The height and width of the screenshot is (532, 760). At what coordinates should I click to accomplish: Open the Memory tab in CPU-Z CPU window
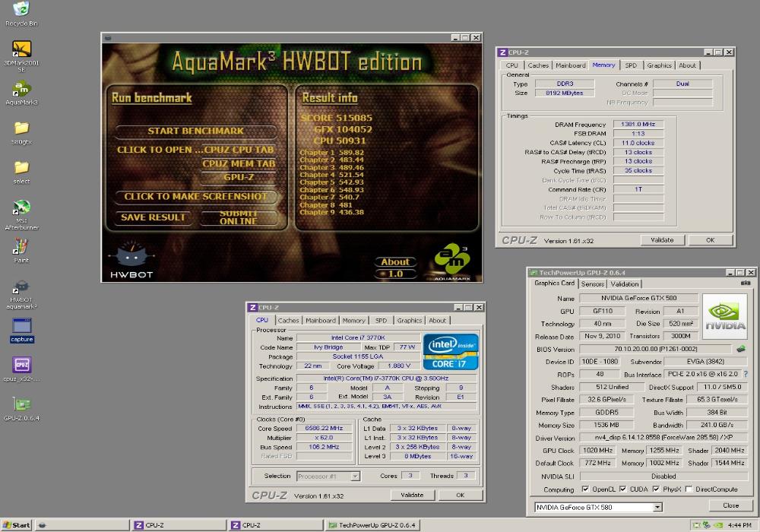(x=353, y=320)
